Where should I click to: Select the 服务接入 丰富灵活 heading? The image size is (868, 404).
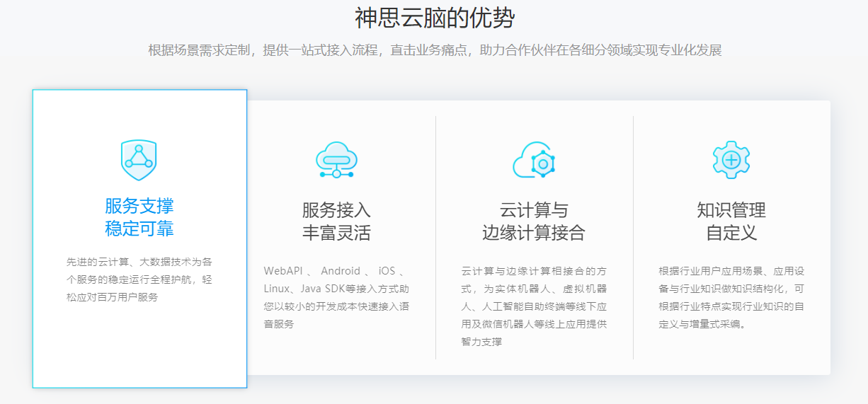click(x=336, y=221)
